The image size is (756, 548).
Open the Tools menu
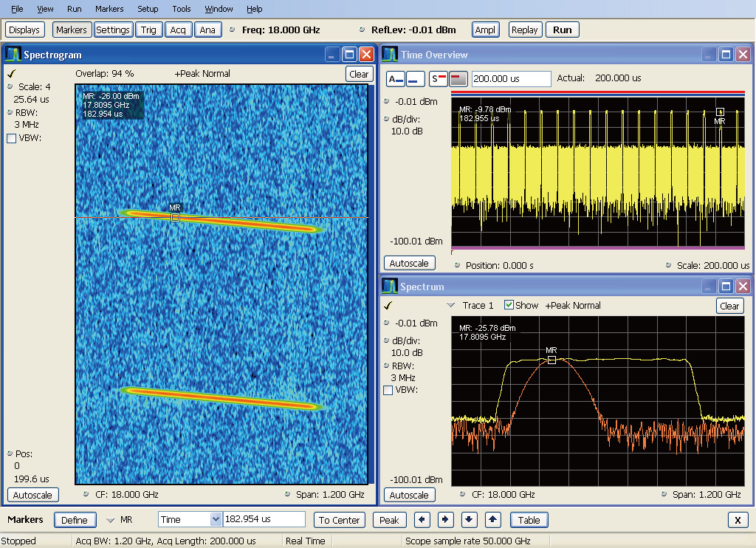pyautogui.click(x=182, y=9)
